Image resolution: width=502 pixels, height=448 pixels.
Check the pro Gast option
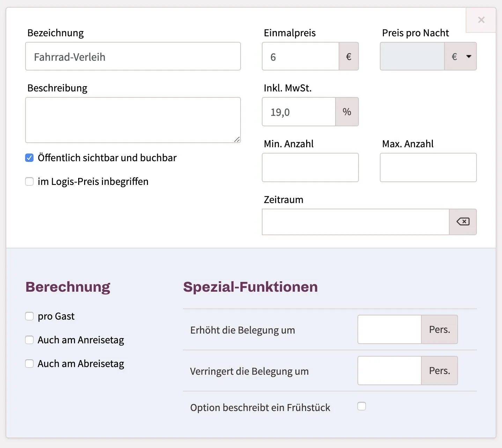pyautogui.click(x=30, y=316)
